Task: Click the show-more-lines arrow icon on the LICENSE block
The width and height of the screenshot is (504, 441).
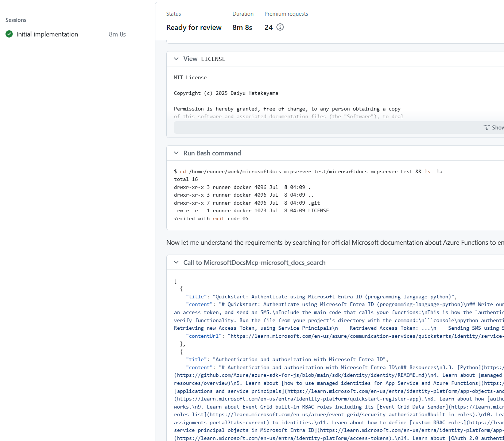Action: click(x=487, y=127)
